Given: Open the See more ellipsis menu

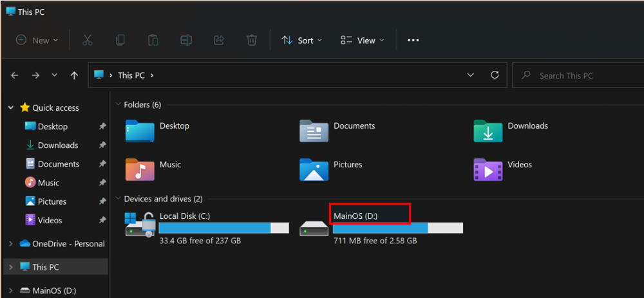Looking at the screenshot, I should coord(413,40).
